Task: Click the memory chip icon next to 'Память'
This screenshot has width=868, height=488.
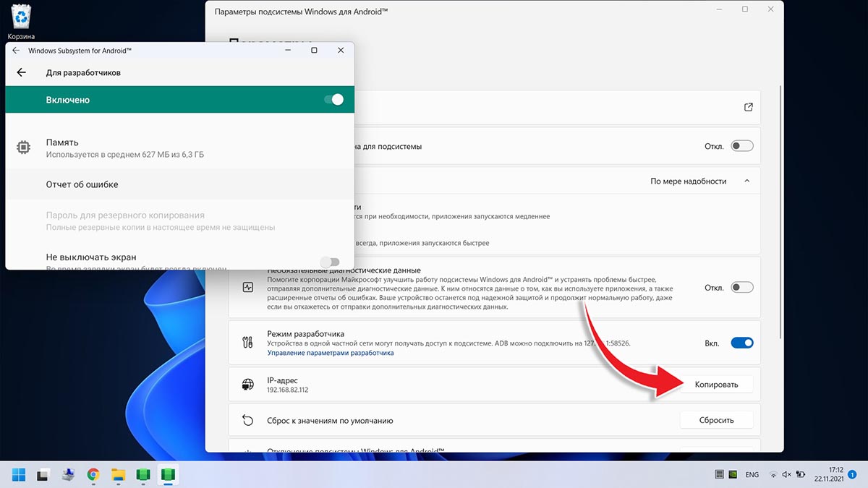Action: [23, 147]
